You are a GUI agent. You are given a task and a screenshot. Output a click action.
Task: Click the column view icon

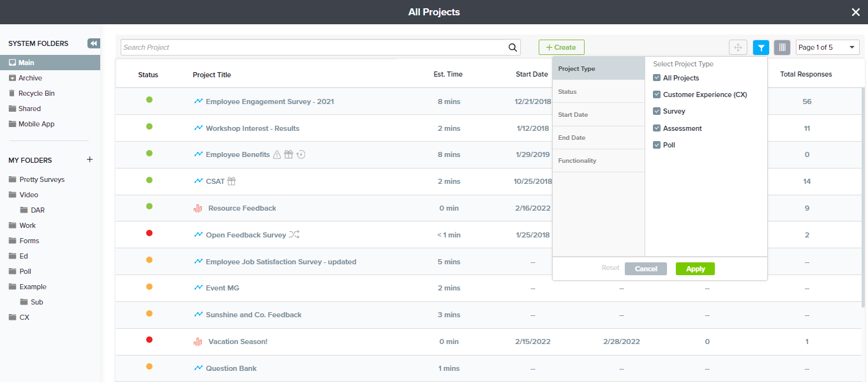(x=782, y=47)
